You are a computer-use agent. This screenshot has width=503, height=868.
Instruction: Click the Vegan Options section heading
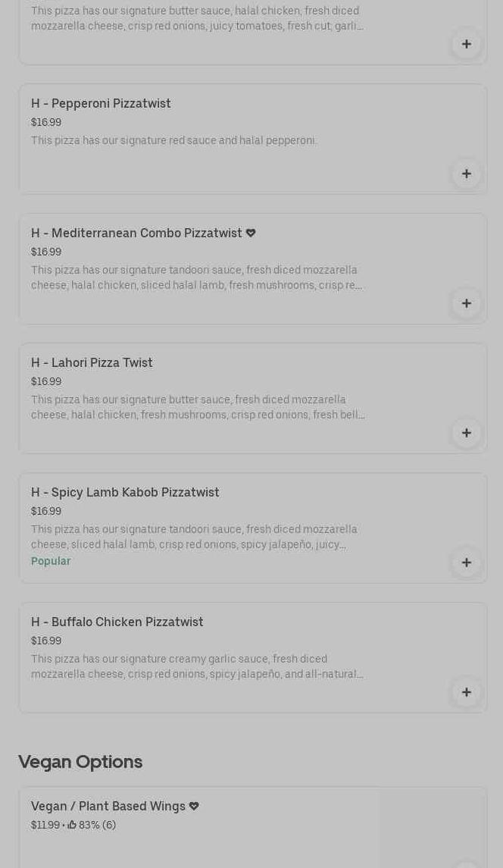click(80, 762)
